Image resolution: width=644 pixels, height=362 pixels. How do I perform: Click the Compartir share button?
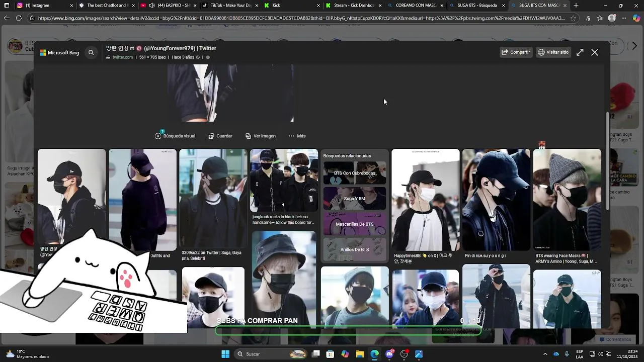(516, 52)
